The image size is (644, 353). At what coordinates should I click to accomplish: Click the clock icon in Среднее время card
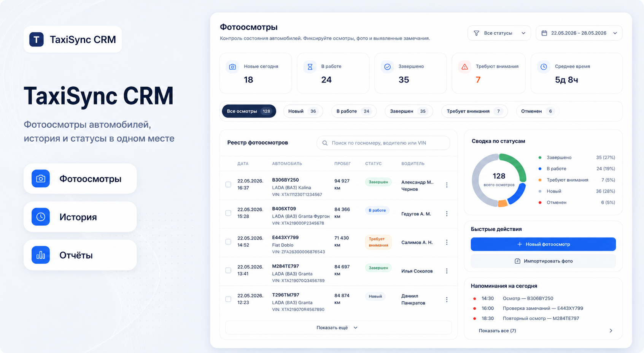[x=544, y=67]
